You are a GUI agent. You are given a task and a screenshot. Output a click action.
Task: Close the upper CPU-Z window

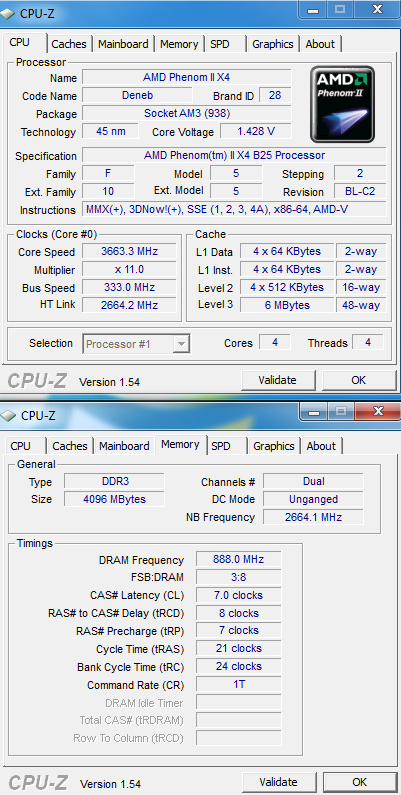[377, 9]
